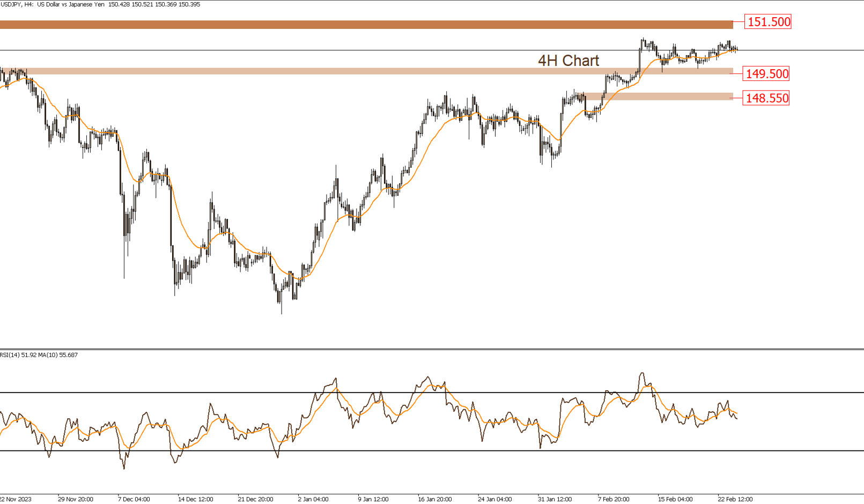This screenshot has width=864, height=504.
Task: Select the dark orange resistance zone band
Action: 366,25
